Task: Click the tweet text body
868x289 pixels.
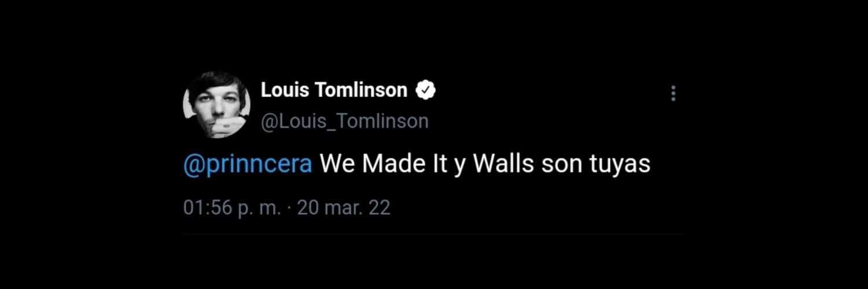Action: [x=417, y=165]
